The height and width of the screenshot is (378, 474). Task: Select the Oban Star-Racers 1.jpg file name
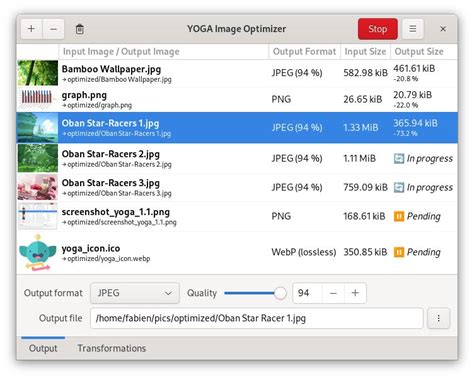[x=110, y=123]
